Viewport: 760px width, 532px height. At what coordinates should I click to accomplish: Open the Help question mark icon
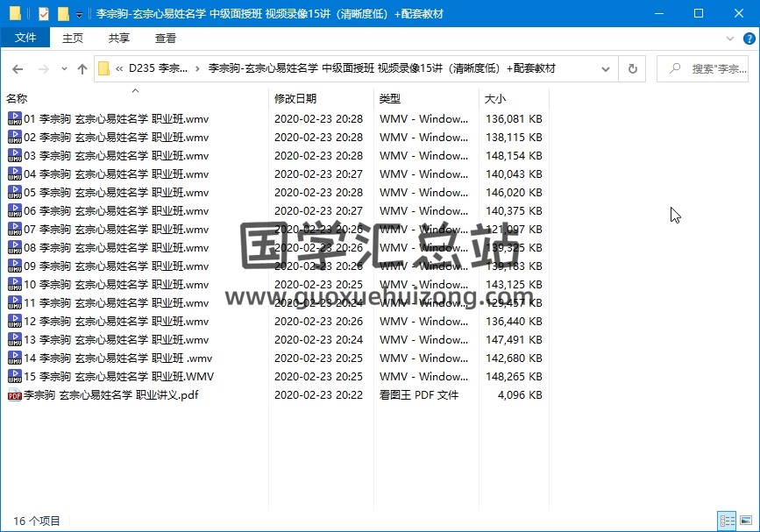click(748, 39)
